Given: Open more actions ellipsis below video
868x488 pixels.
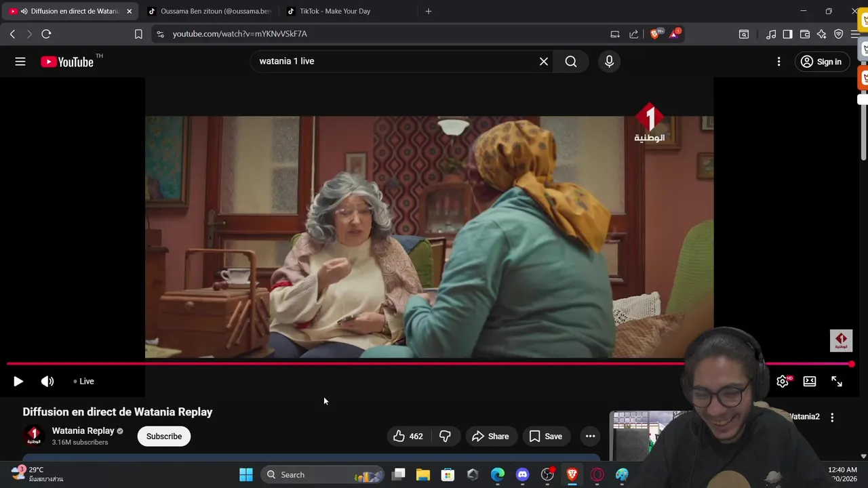Looking at the screenshot, I should 590,436.
